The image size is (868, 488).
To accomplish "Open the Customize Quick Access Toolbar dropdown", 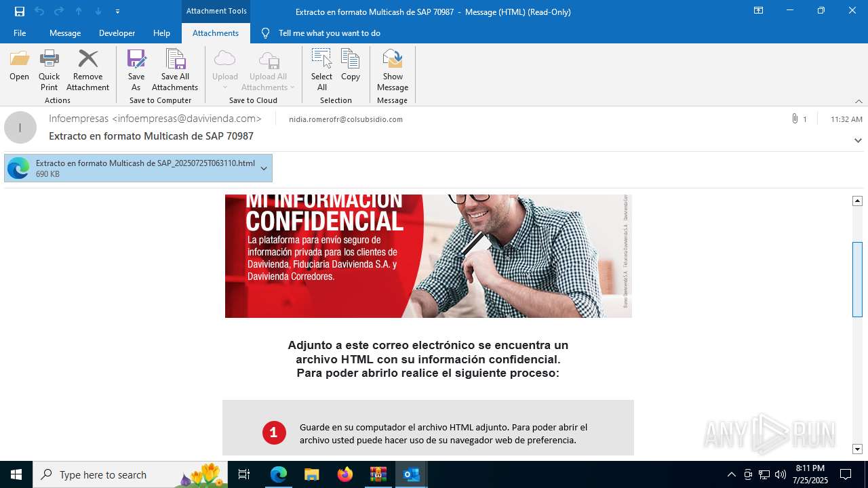I will [117, 12].
